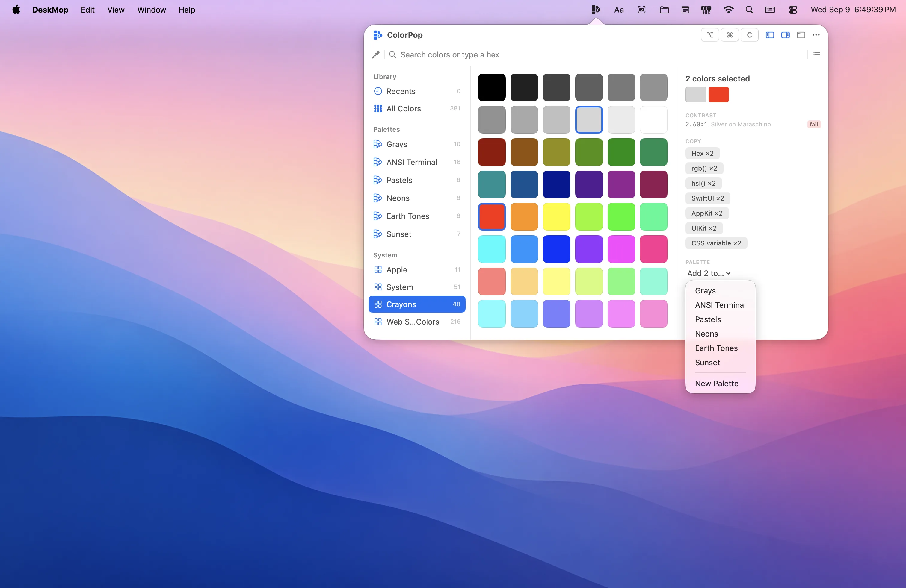
Task: Copy colors as UIKit ×2
Action: pyautogui.click(x=704, y=228)
